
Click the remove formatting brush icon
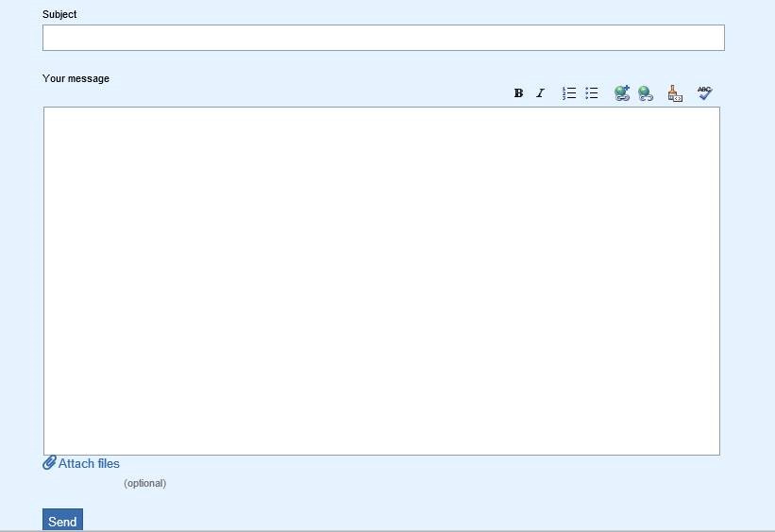(x=675, y=93)
